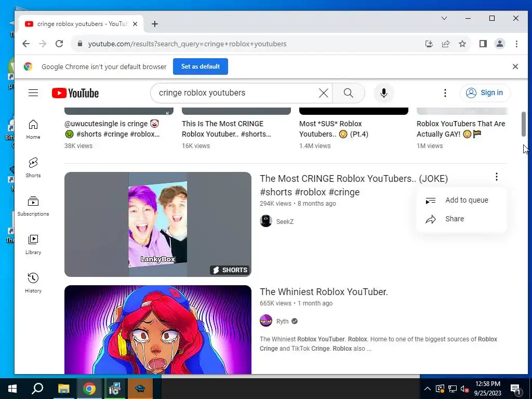
Task: Open action menu for the SeekZ video
Action: pyautogui.click(x=496, y=177)
